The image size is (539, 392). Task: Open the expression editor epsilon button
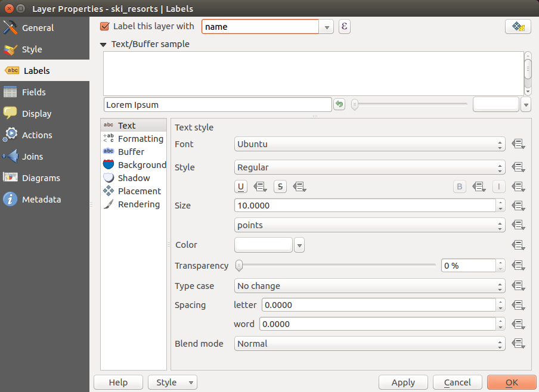pyautogui.click(x=344, y=27)
